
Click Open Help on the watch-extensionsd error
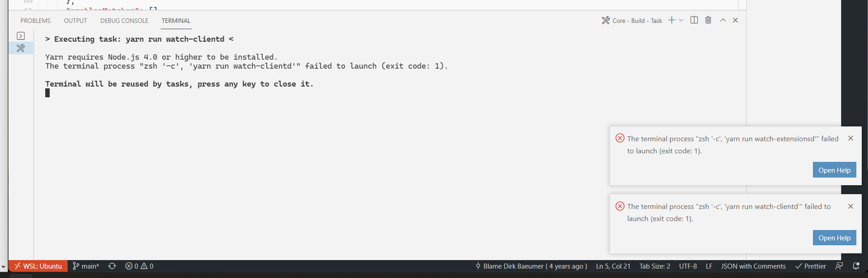tap(834, 169)
